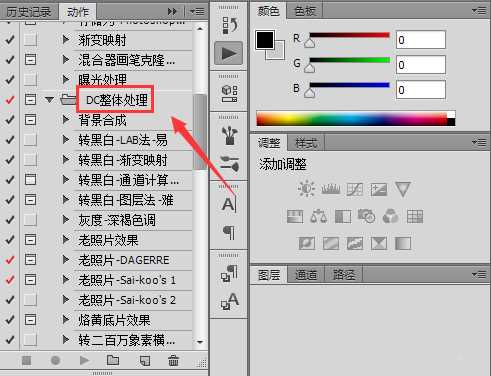This screenshot has height=376, width=491.
Task: Open the History panel icon in the dock
Action: [x=229, y=26]
